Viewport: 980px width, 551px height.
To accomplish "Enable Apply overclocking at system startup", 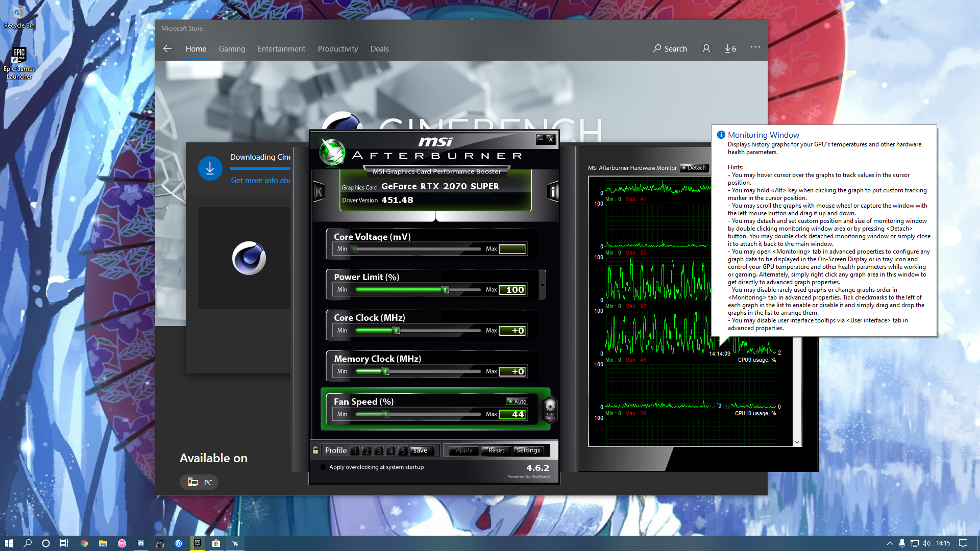I will point(323,467).
